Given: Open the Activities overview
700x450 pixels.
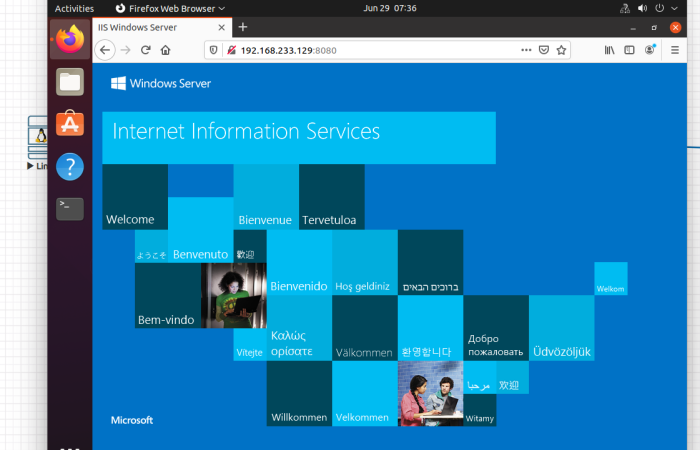Looking at the screenshot, I should (74, 8).
